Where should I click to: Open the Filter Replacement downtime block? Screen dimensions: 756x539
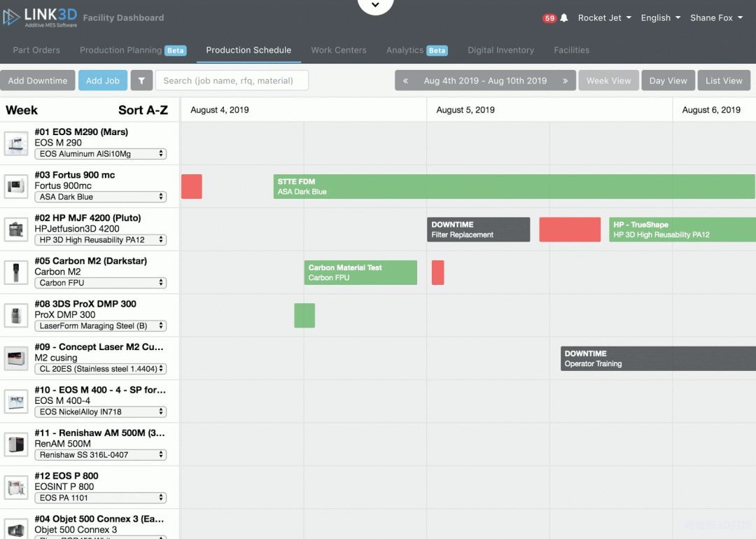click(478, 230)
